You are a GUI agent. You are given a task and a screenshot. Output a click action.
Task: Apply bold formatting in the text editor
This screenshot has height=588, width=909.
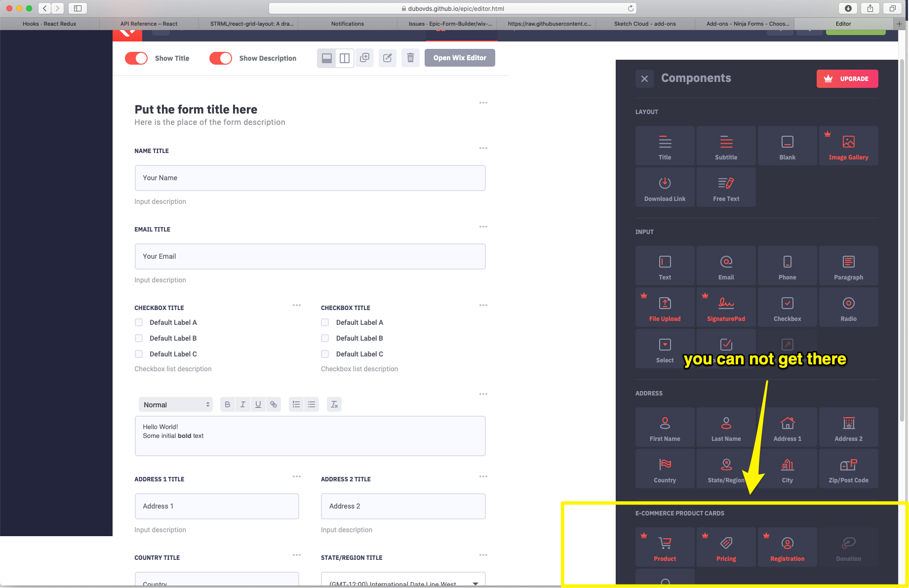pyautogui.click(x=227, y=404)
